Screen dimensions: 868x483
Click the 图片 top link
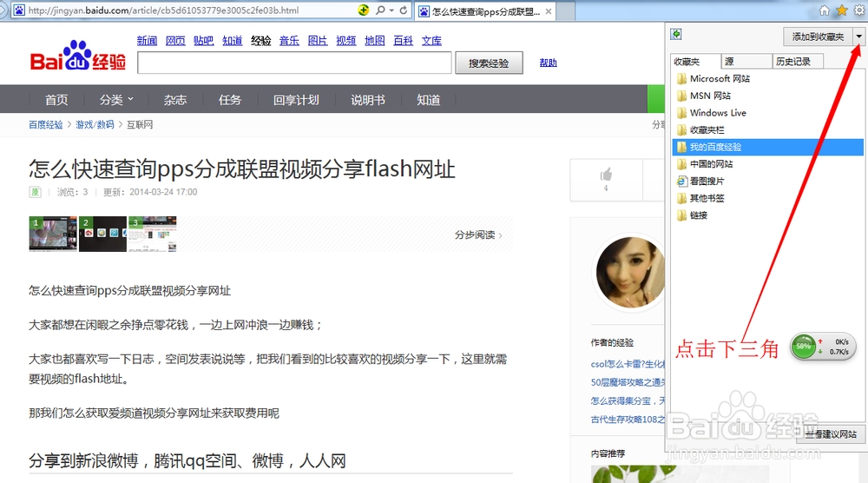318,41
